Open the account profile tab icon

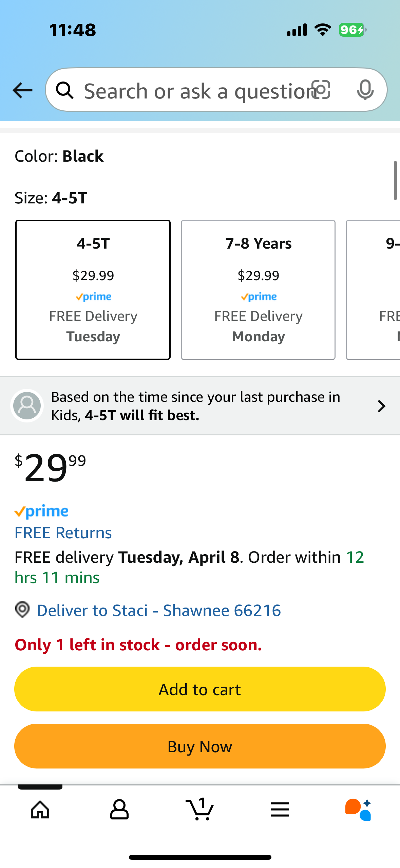119,809
